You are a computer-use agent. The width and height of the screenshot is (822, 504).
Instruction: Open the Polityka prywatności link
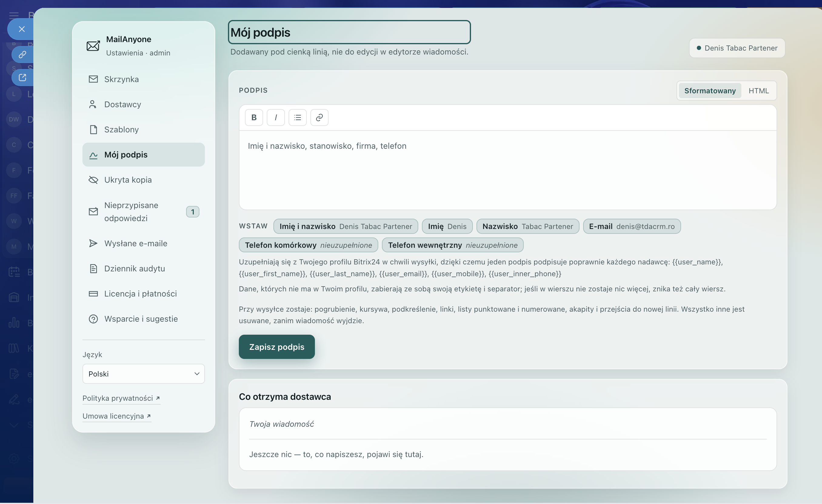pos(122,398)
